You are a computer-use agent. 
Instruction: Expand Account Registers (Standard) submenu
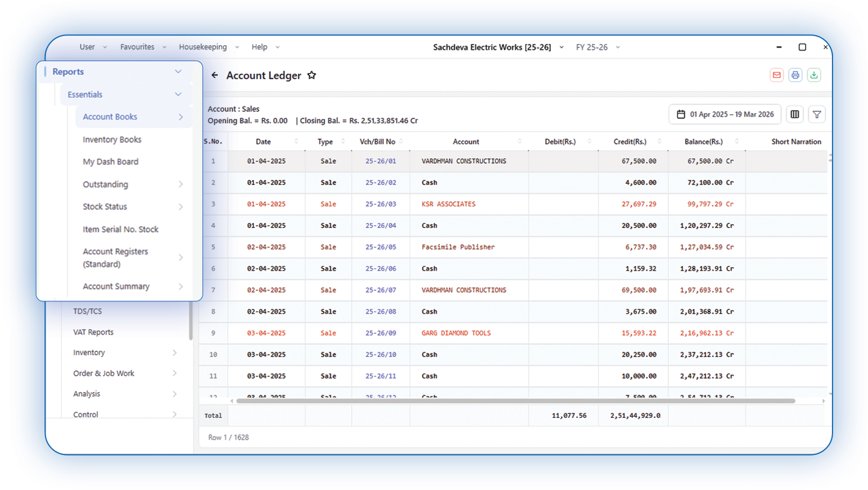181,258
